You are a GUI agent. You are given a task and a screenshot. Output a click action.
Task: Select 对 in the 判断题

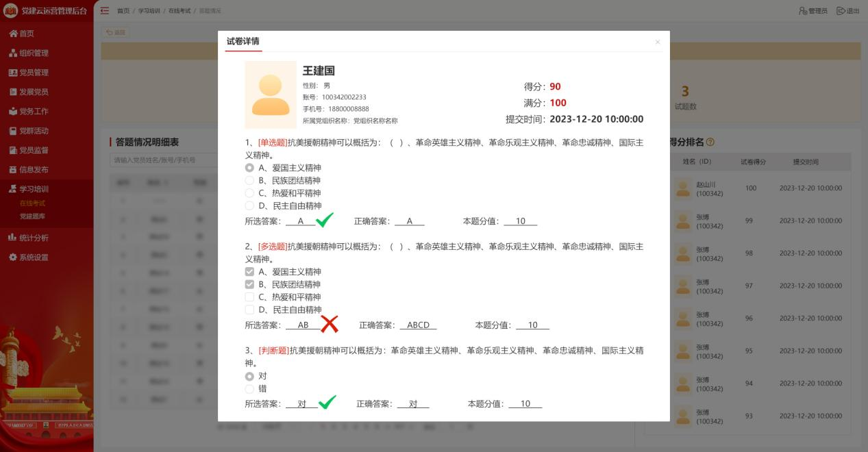249,376
